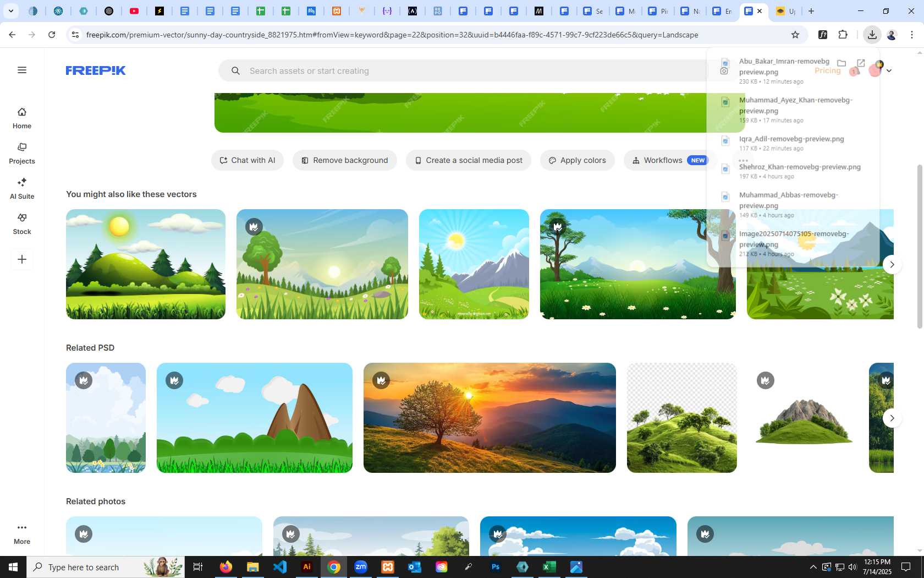Viewport: 924px width, 578px height.
Task: Open Abu_Bakar_Imran download in new tab icon
Action: coord(861,63)
